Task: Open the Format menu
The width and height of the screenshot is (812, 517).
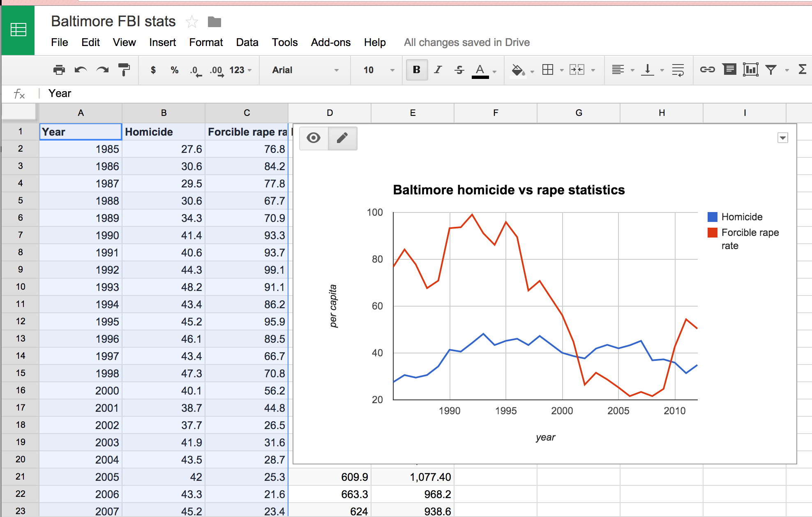Action: [206, 42]
